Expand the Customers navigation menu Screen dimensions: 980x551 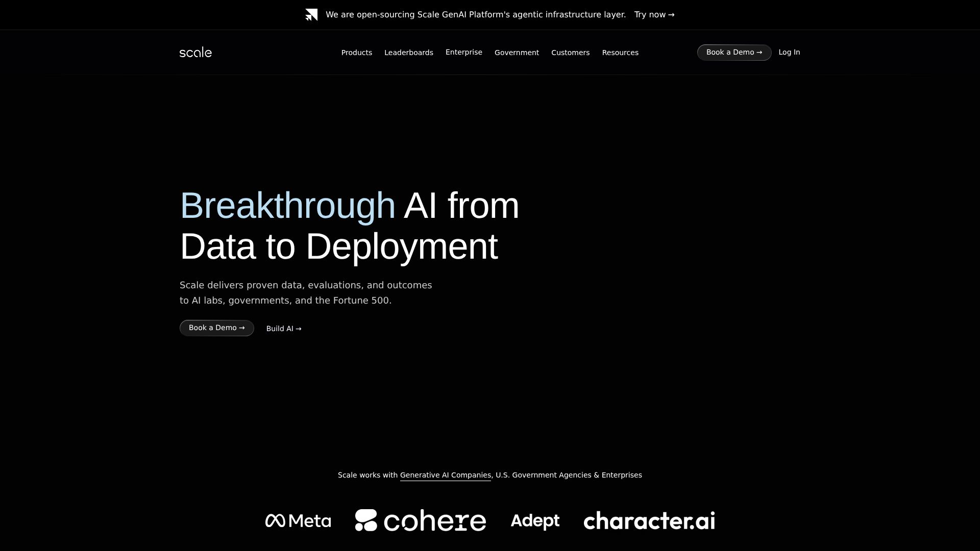coord(570,53)
